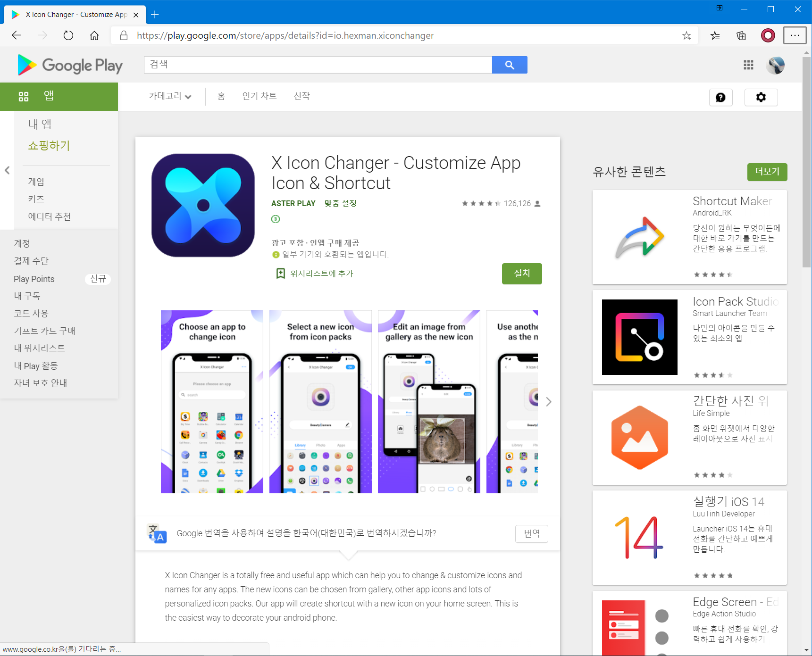This screenshot has height=656, width=812.
Task: Open 코드 사용 link
Action: click(31, 313)
